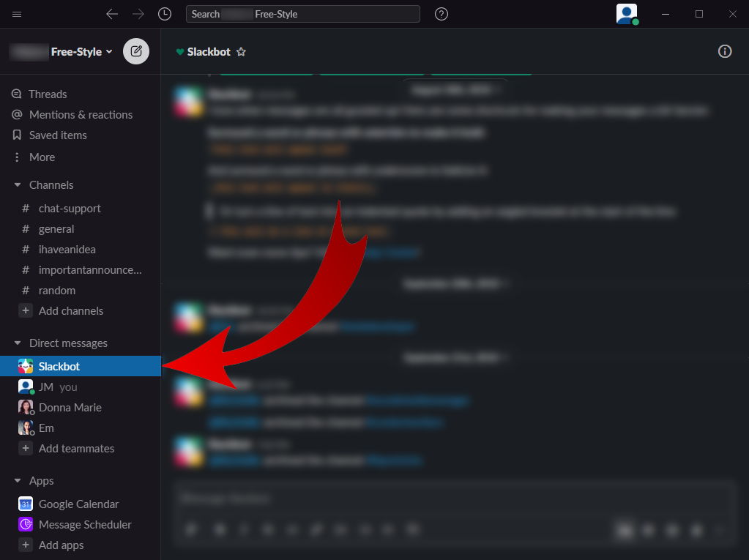Open the help question mark icon

(x=441, y=15)
